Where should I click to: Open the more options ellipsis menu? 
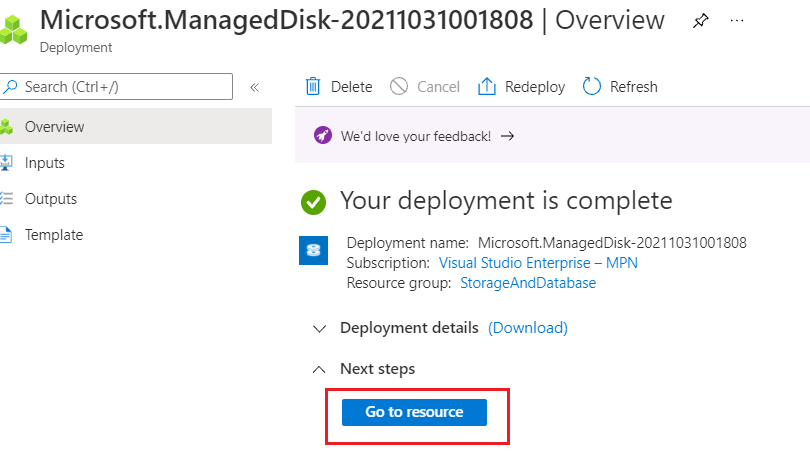737,21
